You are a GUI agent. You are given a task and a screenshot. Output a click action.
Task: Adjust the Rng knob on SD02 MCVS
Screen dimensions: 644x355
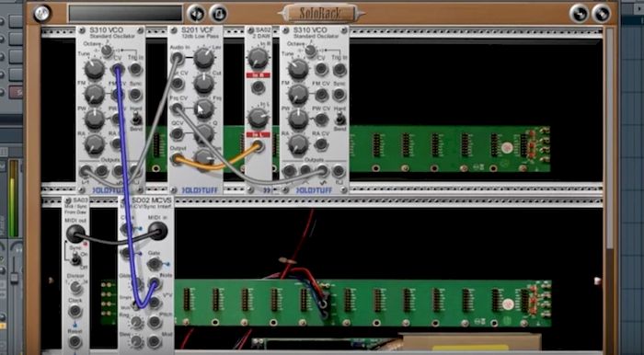pyautogui.click(x=137, y=322)
